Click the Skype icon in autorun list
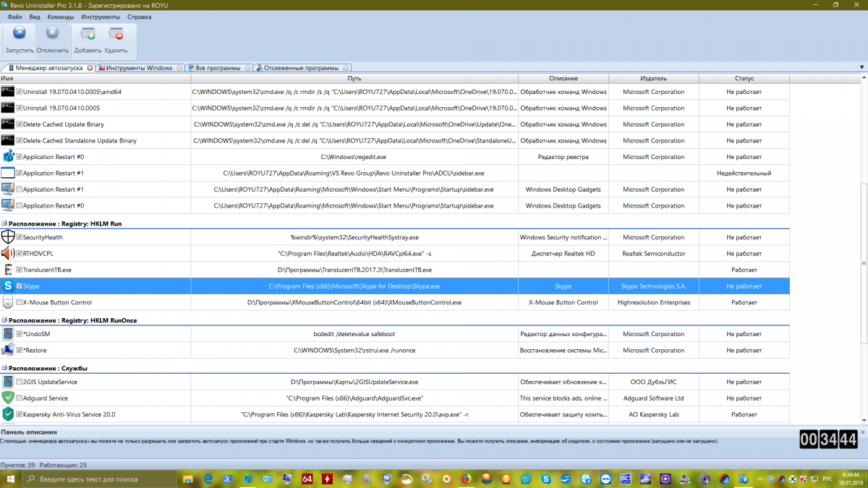Viewport: 868px width, 488px height. 8,286
